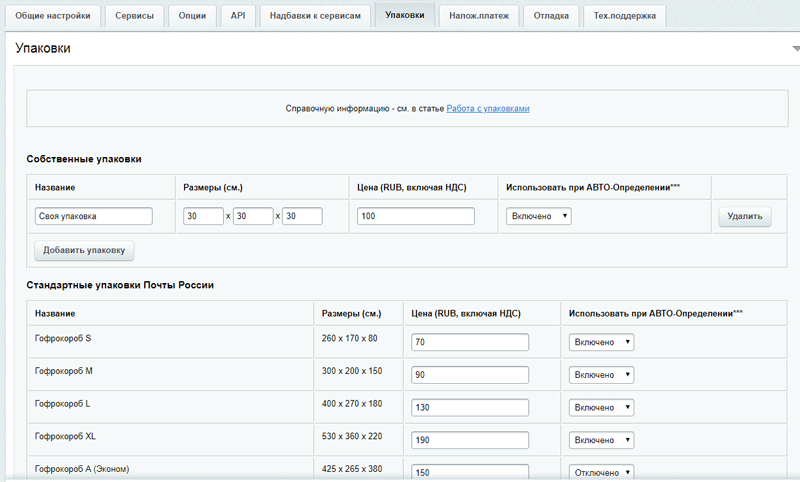Change Отключено dropdown for Гофрокороб А (Эконом)
Image resolution: width=800 pixels, height=482 pixels.
pos(601,472)
